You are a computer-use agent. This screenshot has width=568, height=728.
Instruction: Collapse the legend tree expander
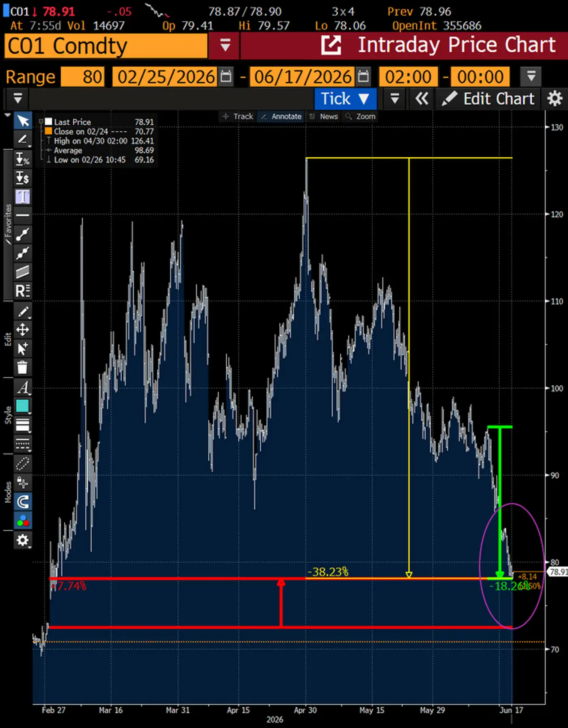41,121
